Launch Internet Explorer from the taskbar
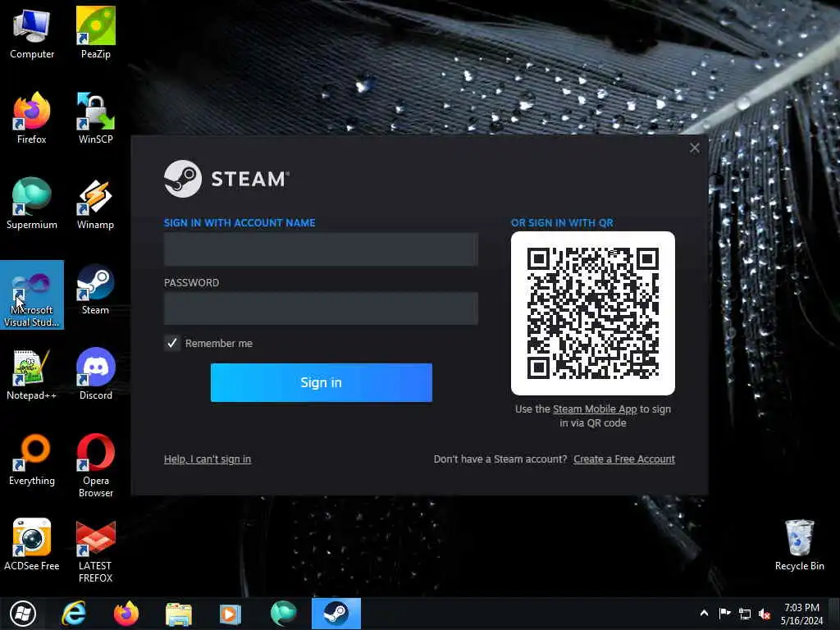The width and height of the screenshot is (840, 630). pos(74,614)
